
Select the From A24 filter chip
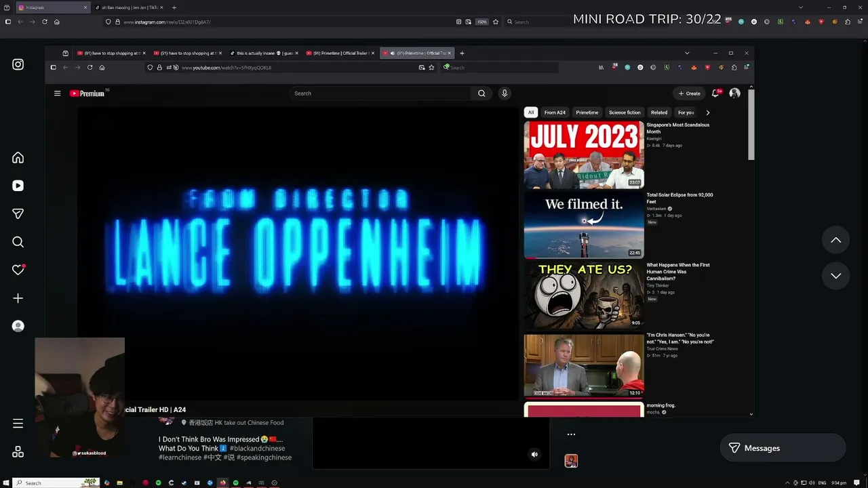coord(555,113)
